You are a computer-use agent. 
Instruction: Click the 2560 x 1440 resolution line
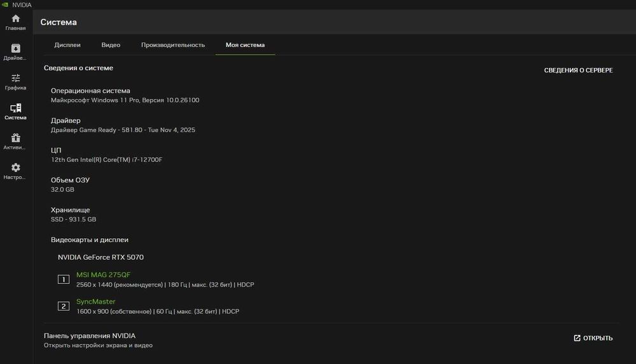point(165,285)
